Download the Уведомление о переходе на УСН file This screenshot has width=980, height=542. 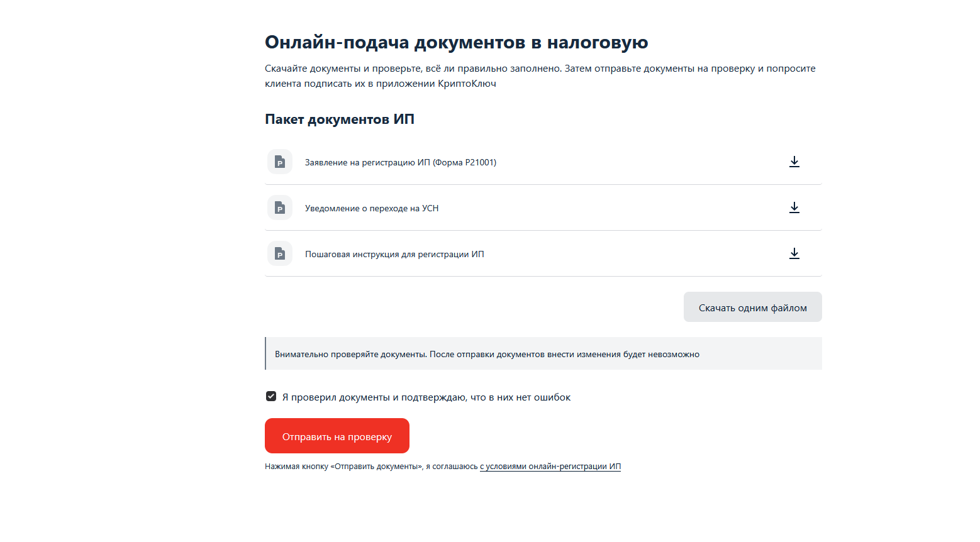[x=794, y=207]
